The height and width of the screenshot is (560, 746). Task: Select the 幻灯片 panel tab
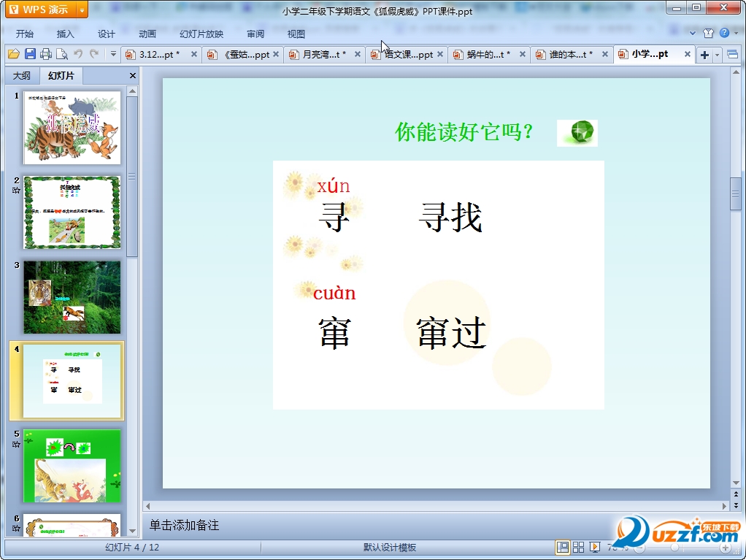pos(61,76)
